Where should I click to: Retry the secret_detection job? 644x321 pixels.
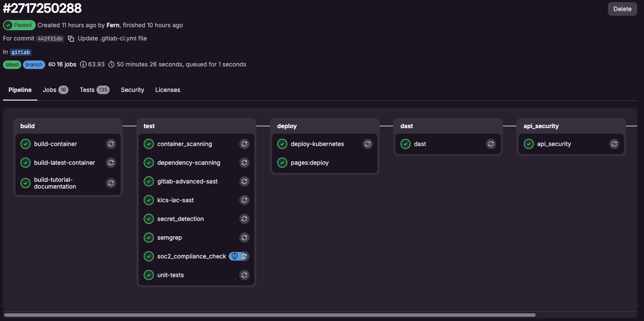pos(244,219)
